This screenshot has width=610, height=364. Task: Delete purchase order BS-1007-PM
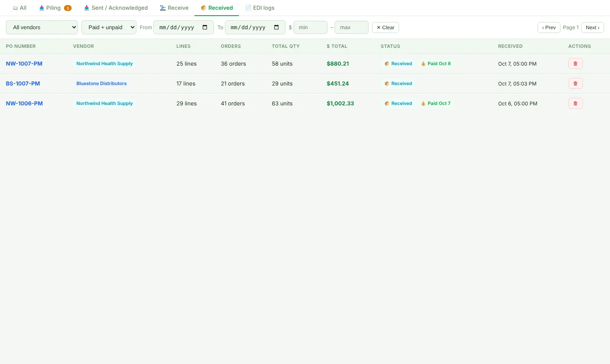575,83
